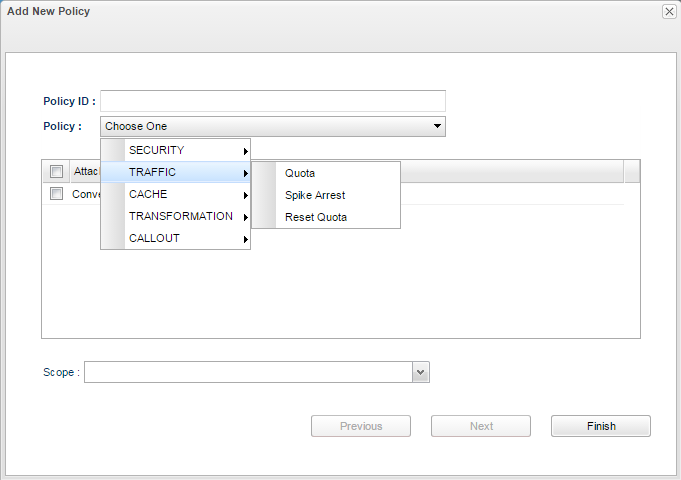Expand the Scope combo box arrow
Image resolution: width=681 pixels, height=480 pixels.
[420, 372]
